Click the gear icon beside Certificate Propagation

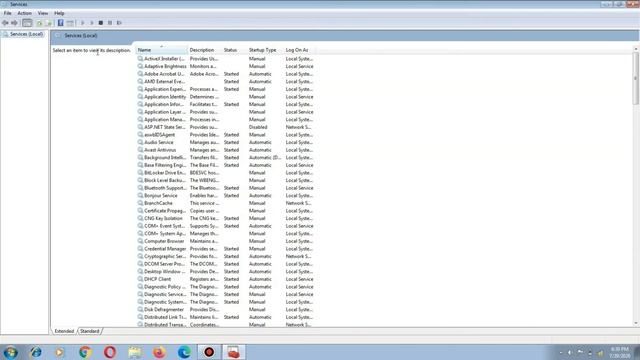coord(140,211)
